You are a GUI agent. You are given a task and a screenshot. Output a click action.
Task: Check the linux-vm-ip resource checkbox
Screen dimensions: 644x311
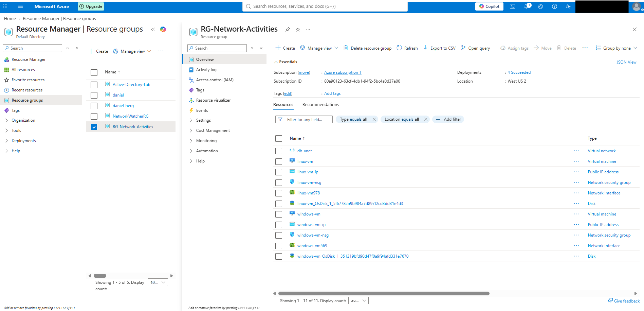(279, 172)
